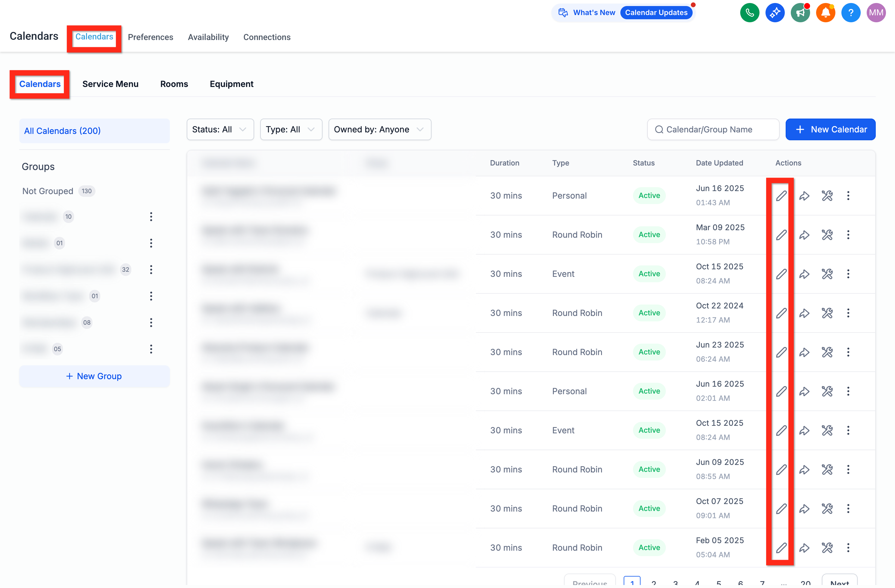Screen dimensions: 895x588
Task: Sort by the Date Updated column header
Action: 719,163
